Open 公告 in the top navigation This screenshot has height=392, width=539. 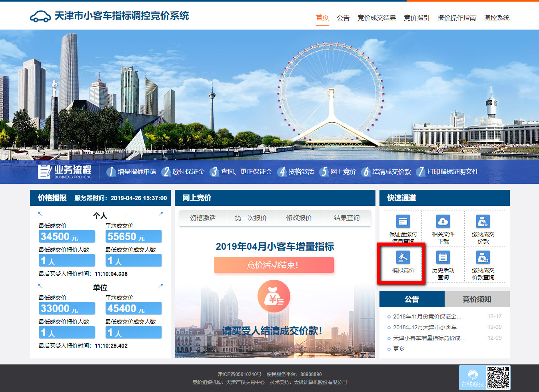click(x=343, y=18)
